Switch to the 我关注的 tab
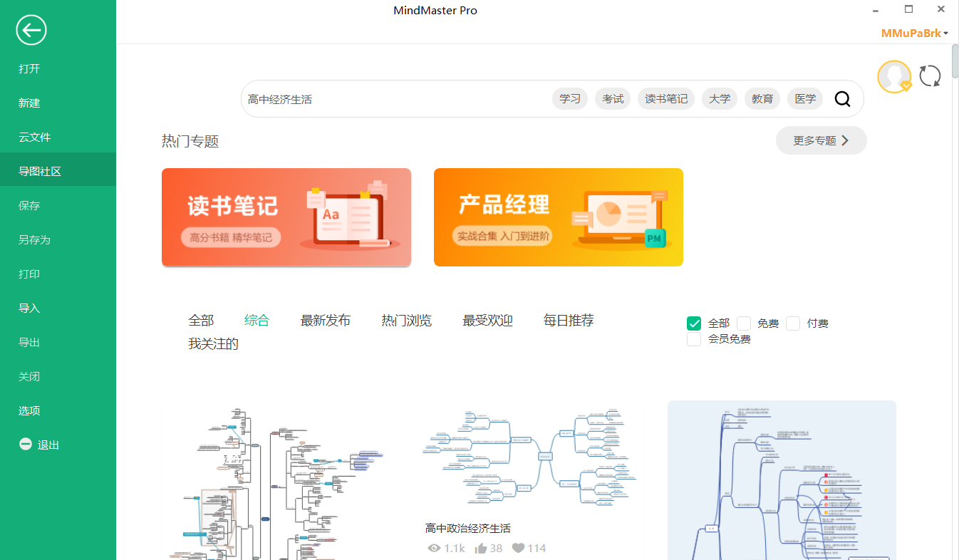959x560 pixels. point(213,344)
